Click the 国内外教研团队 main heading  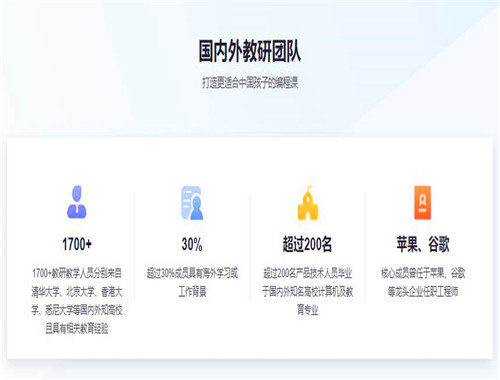[250, 51]
